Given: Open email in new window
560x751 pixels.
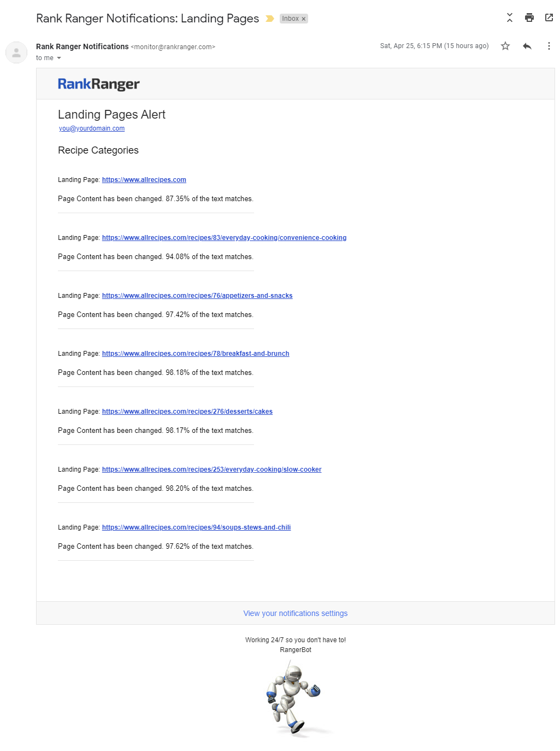Looking at the screenshot, I should point(549,17).
